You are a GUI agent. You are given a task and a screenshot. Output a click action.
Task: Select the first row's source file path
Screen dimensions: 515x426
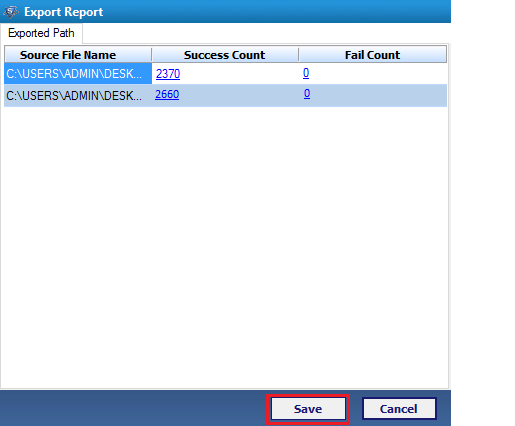click(78, 74)
